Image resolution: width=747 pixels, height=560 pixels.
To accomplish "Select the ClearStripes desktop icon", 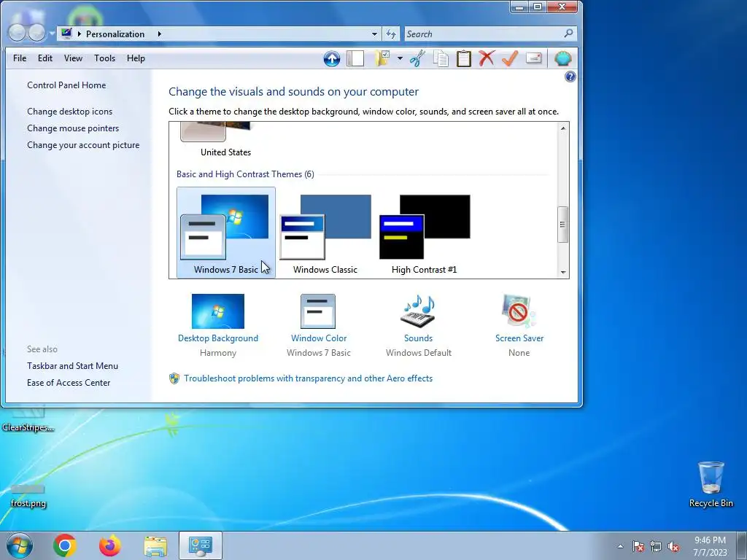I will [28, 420].
